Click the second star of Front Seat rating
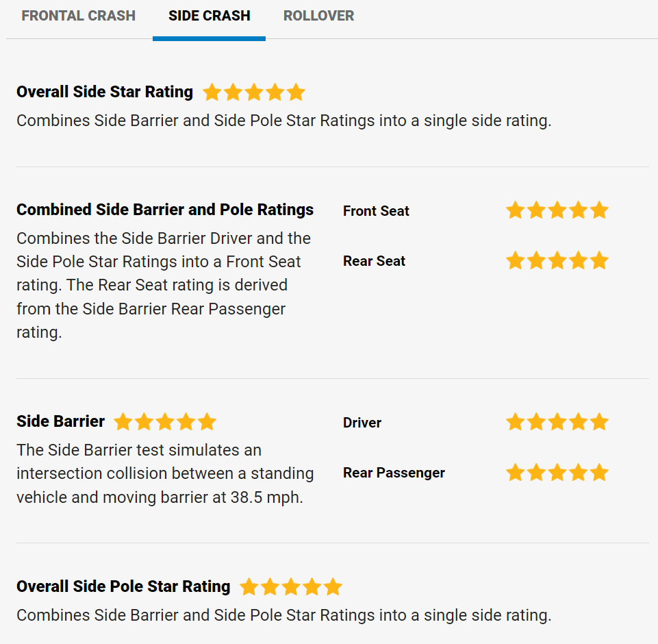 point(536,210)
